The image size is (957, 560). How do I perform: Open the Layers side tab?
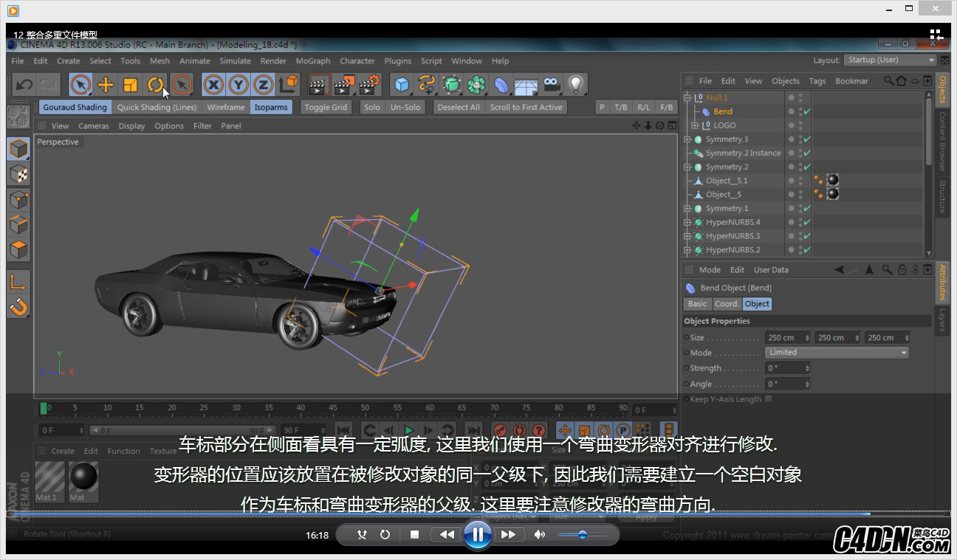[943, 319]
